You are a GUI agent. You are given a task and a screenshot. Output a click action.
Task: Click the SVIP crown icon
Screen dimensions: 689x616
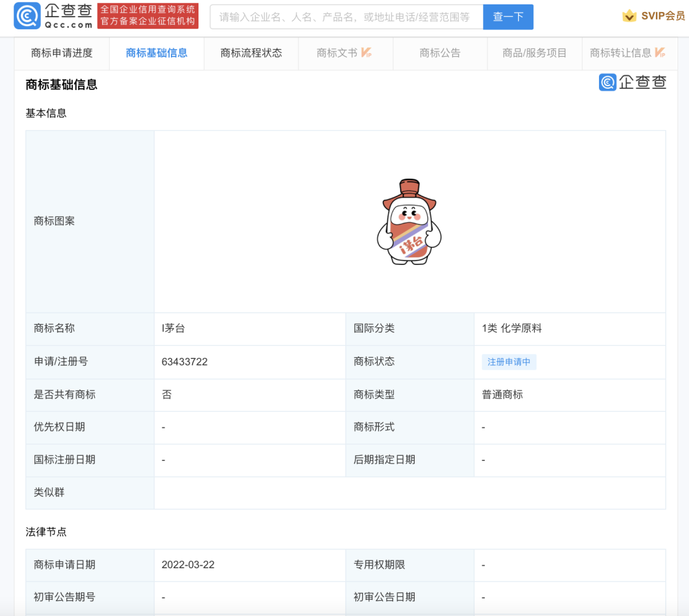click(629, 16)
